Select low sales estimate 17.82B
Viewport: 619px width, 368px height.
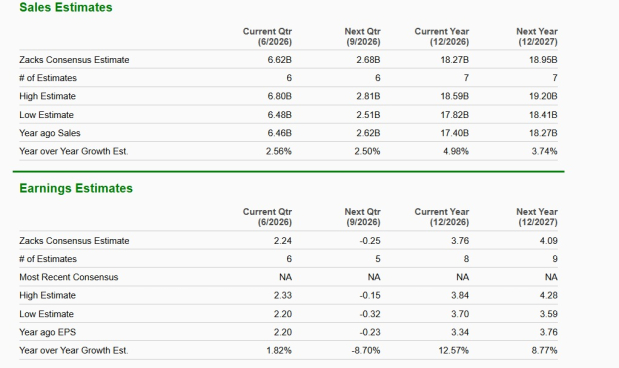[455, 115]
